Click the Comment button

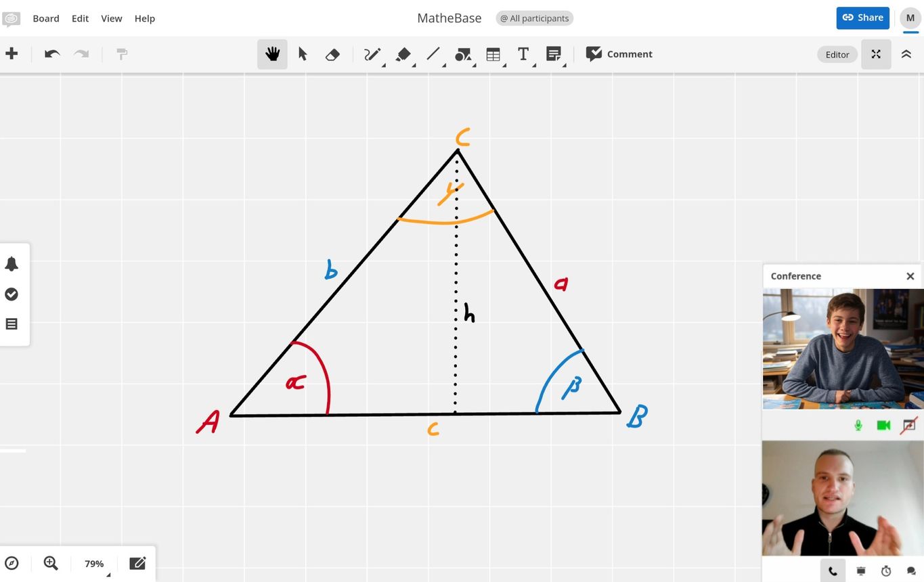coord(619,54)
